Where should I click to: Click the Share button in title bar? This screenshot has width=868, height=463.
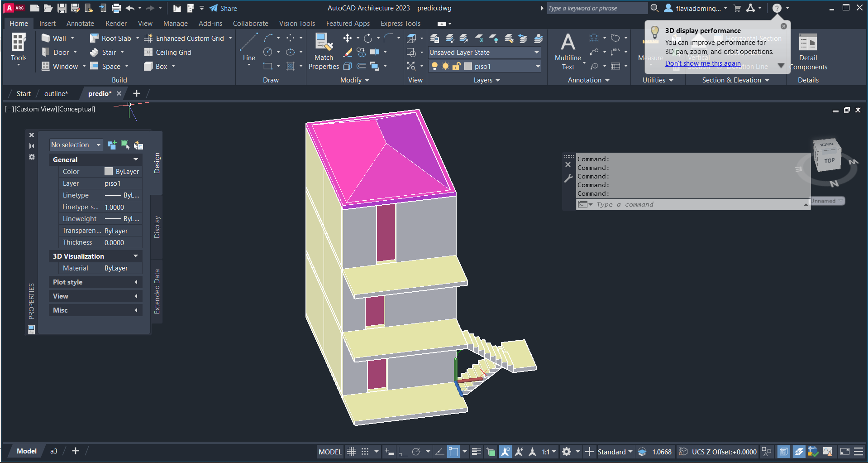click(x=223, y=8)
